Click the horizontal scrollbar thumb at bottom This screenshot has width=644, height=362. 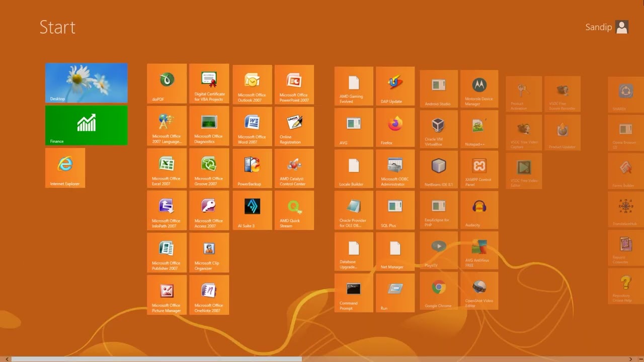point(156,359)
